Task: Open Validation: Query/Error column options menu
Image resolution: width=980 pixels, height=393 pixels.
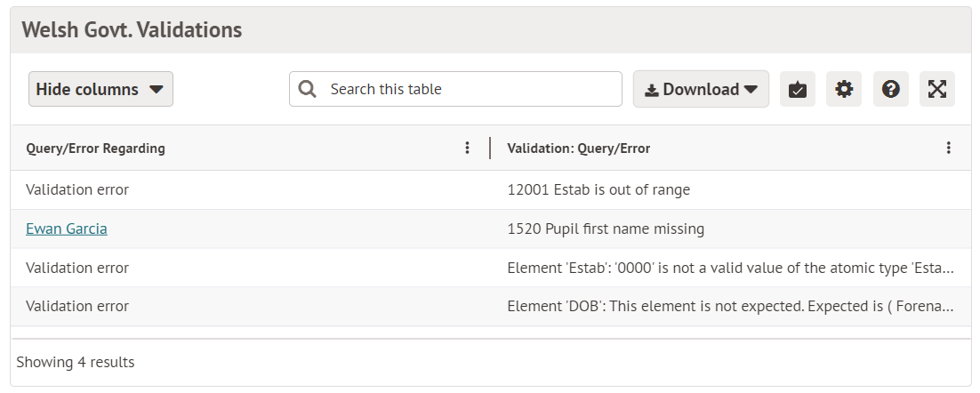Action: [949, 148]
